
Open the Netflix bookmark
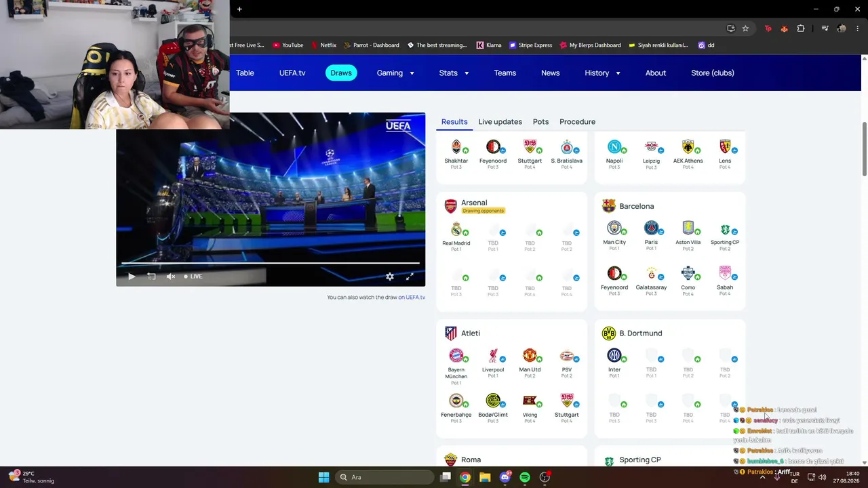[323, 45]
